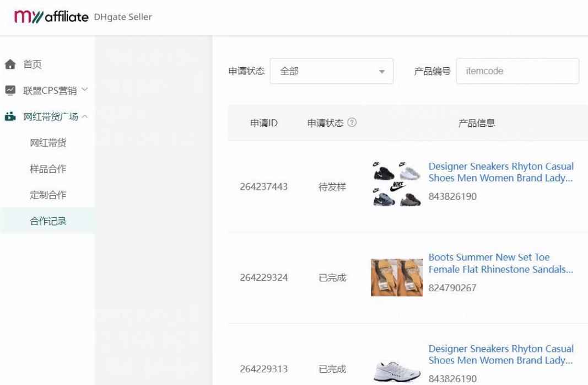The height and width of the screenshot is (385, 588).
Task: Click the MyAffiliate logo
Action: coord(51,17)
